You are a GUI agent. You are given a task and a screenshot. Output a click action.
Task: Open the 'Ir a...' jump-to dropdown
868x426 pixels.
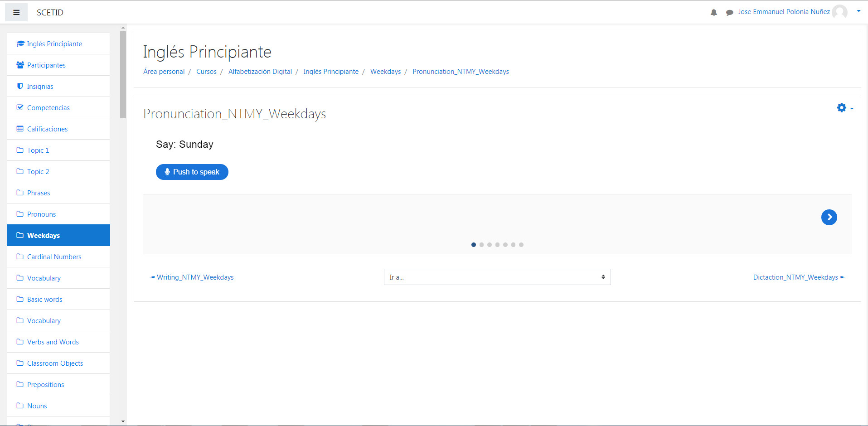[x=497, y=277]
